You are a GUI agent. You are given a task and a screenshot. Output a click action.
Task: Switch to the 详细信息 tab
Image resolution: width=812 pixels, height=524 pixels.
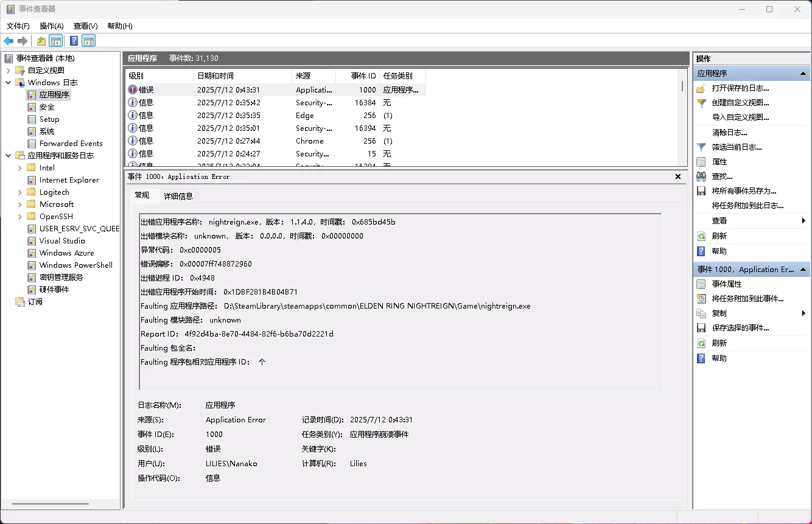tap(178, 196)
